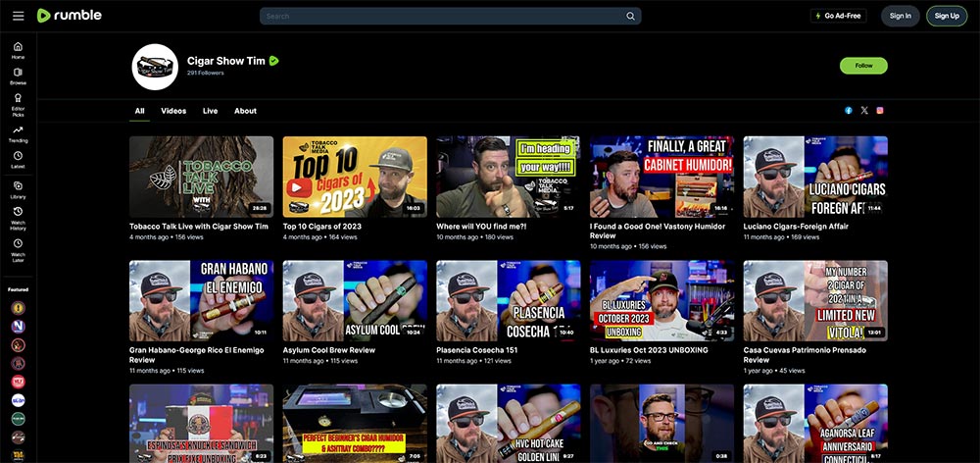Open the Tobacco Talk Live video thumbnail
This screenshot has height=463, width=980.
coord(201,177)
